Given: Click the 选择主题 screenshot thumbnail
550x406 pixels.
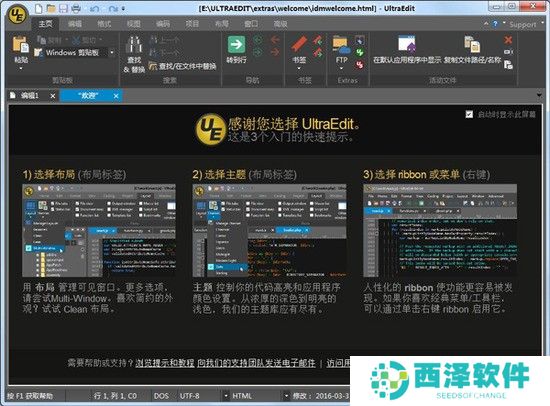Looking at the screenshot, I should click(269, 231).
